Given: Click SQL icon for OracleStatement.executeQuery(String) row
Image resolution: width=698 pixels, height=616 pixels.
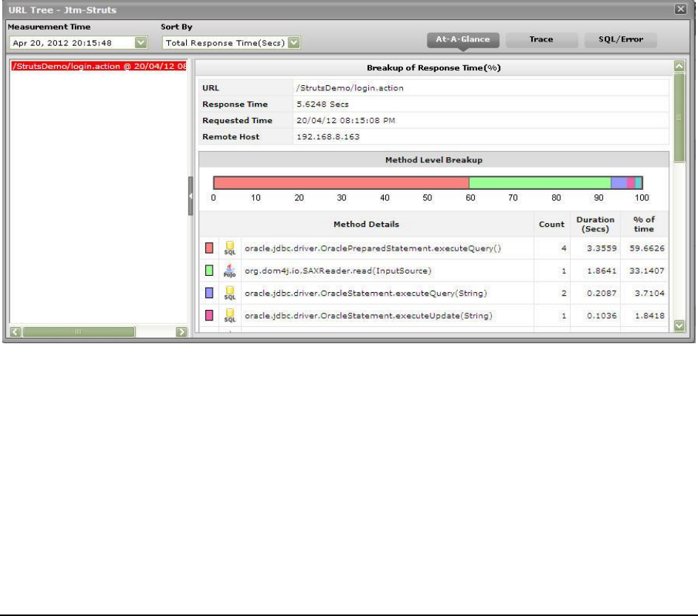Looking at the screenshot, I should [x=230, y=293].
